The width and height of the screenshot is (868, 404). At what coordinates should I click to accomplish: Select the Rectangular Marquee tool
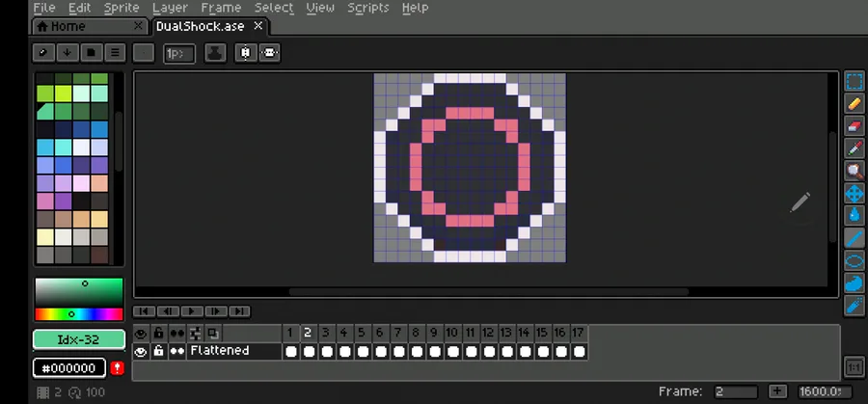click(854, 82)
